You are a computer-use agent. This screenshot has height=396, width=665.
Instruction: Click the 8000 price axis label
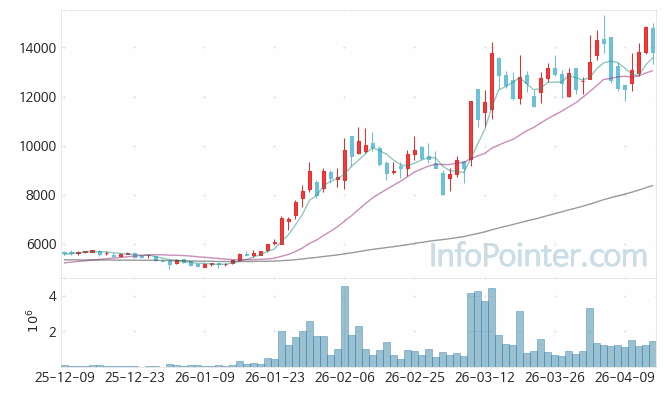tap(41, 195)
